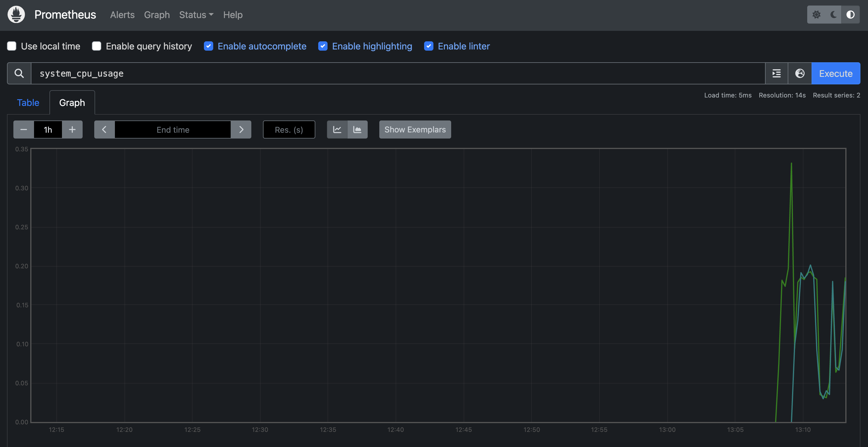Select browser-preferred theme half-circle icon
This screenshot has width=868, height=447.
(850, 15)
